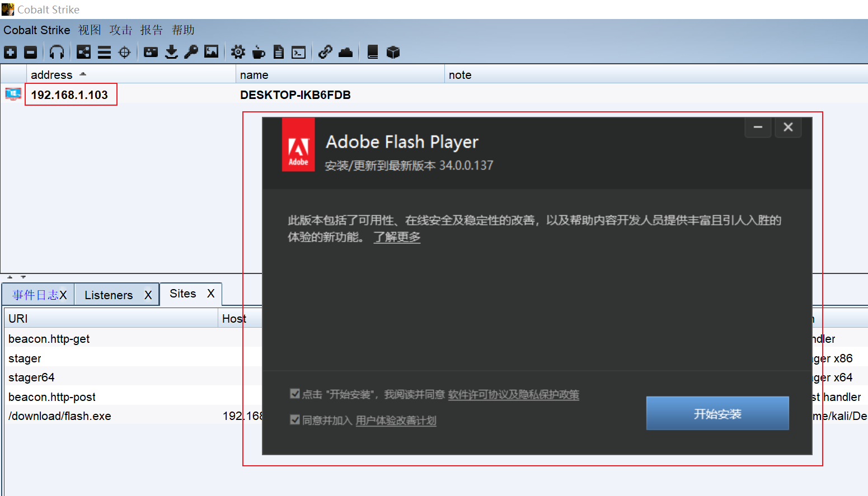Click the cloud manage web server icon
The height and width of the screenshot is (496, 868).
point(346,53)
